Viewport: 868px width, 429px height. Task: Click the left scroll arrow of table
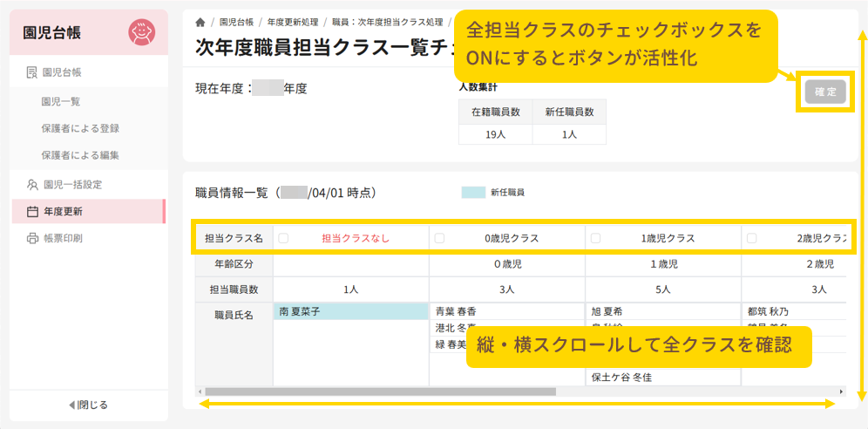pos(200,392)
